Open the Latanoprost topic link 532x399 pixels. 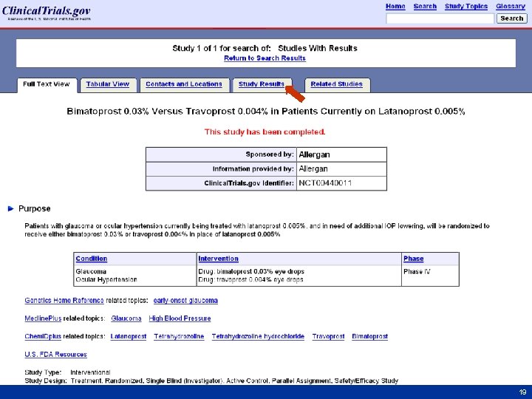pos(129,336)
